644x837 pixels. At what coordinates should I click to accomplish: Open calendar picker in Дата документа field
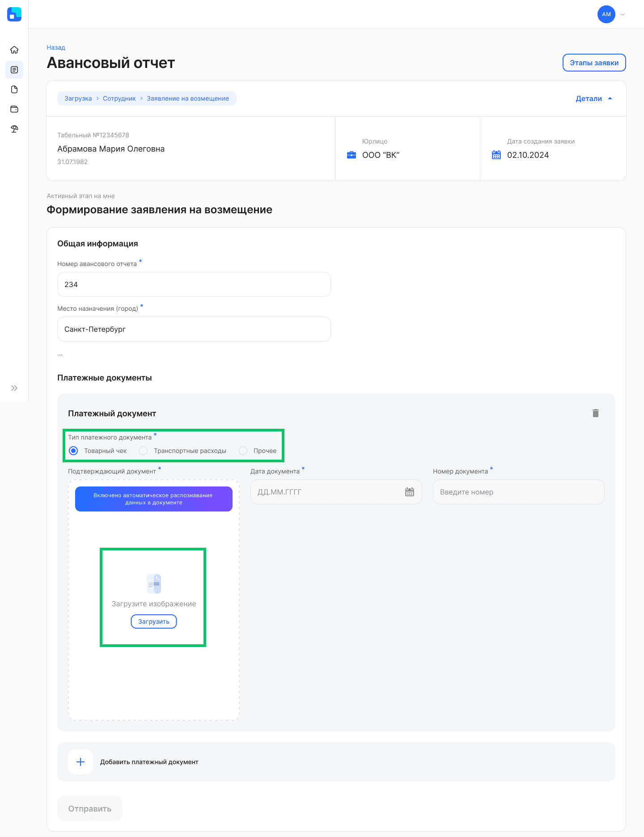coord(410,492)
